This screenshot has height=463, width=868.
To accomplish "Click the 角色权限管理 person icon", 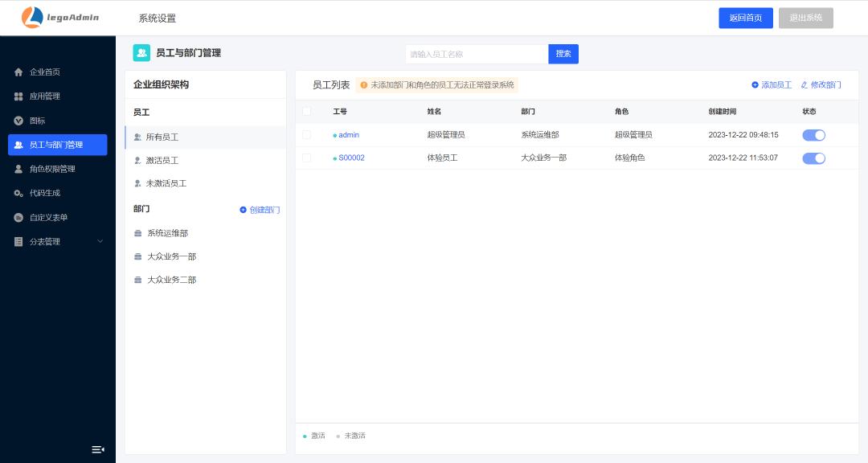I will pyautogui.click(x=18, y=170).
